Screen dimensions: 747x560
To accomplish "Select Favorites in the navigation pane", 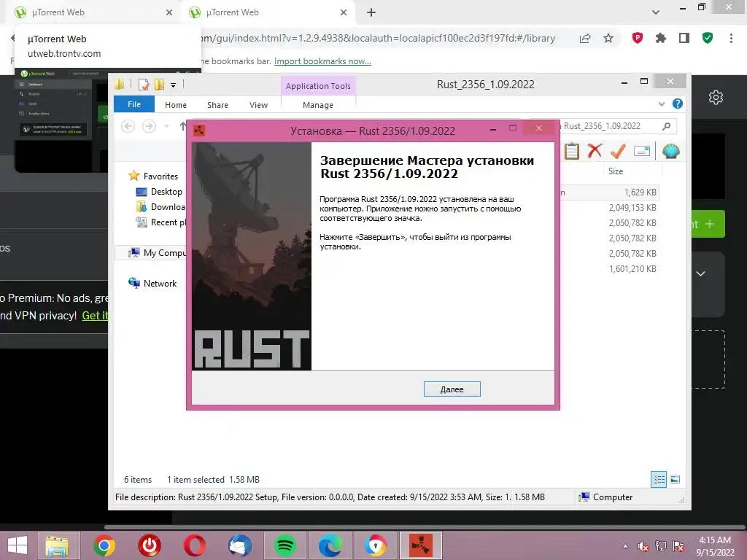I will point(153,176).
